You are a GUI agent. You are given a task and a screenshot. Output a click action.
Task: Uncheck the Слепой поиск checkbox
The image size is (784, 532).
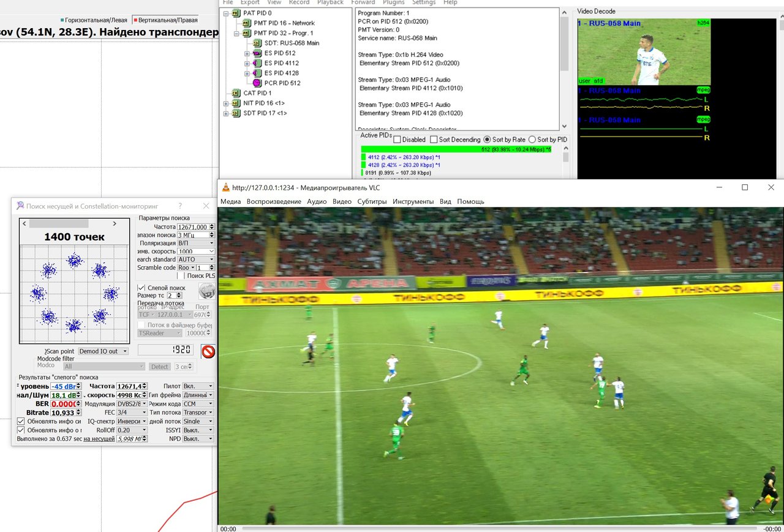pyautogui.click(x=141, y=288)
